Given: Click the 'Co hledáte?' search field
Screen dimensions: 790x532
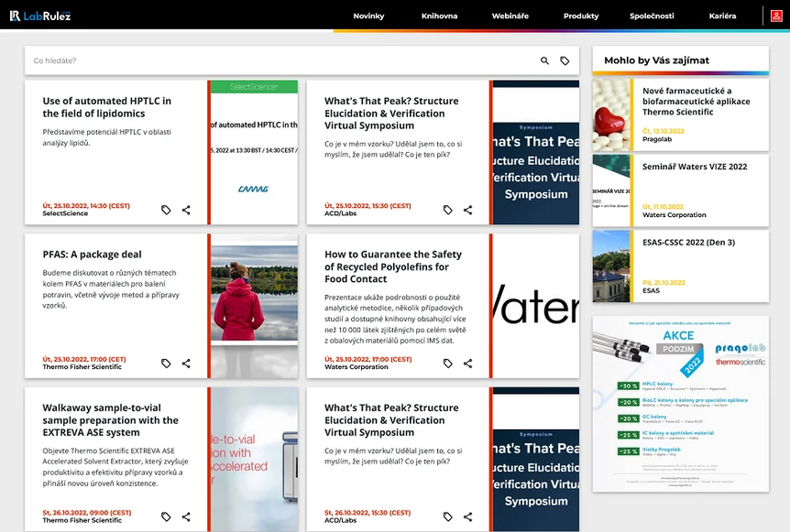Looking at the screenshot, I should pyautogui.click(x=282, y=61).
